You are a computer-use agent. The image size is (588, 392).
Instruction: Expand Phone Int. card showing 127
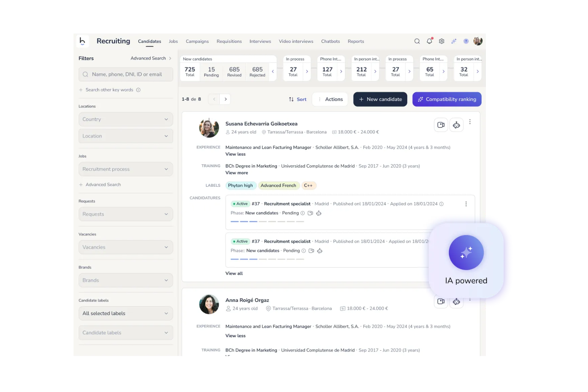click(x=341, y=71)
